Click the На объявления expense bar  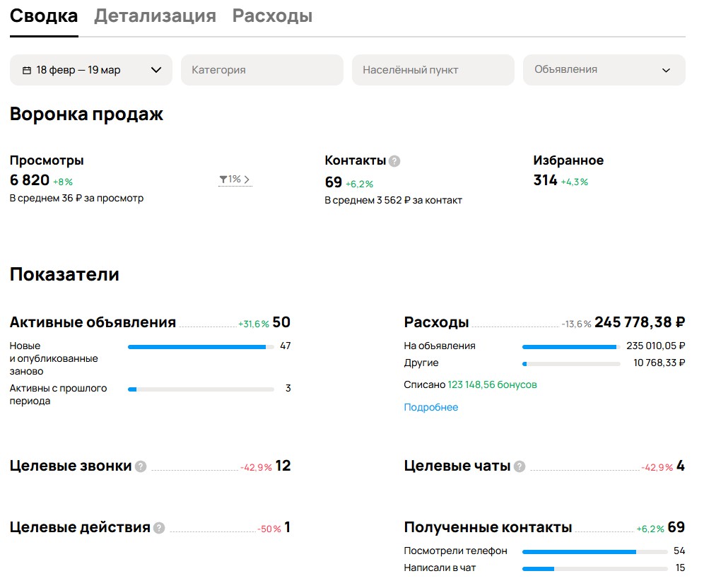571,347
